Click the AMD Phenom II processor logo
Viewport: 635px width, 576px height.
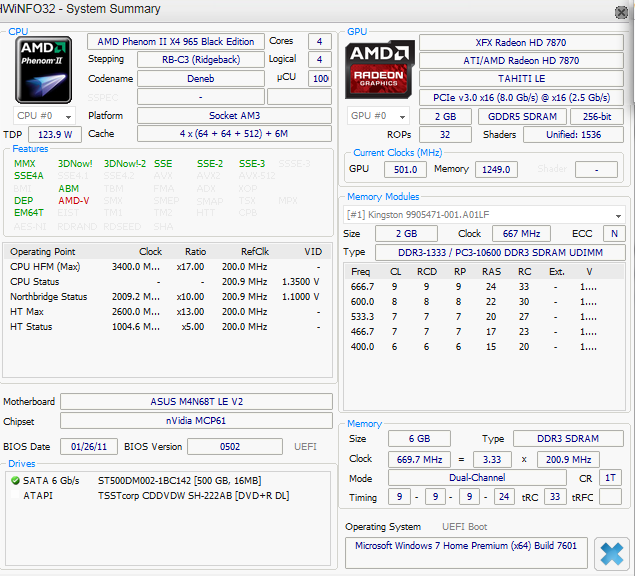(x=43, y=70)
